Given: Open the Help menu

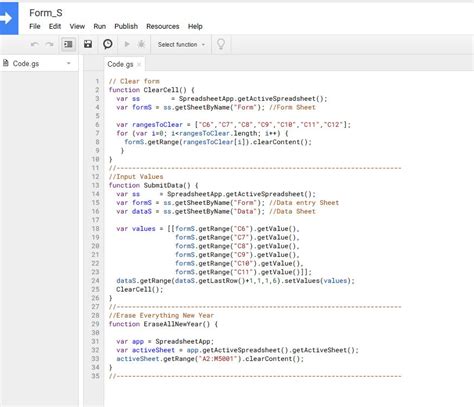Looking at the screenshot, I should (195, 26).
